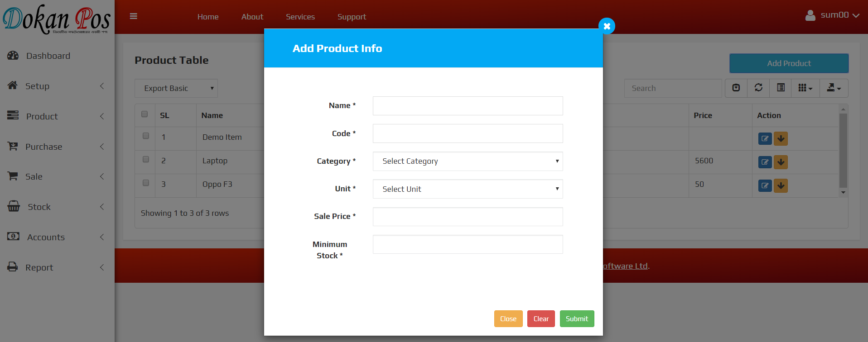
Task: Open the Select Category dropdown
Action: click(468, 161)
